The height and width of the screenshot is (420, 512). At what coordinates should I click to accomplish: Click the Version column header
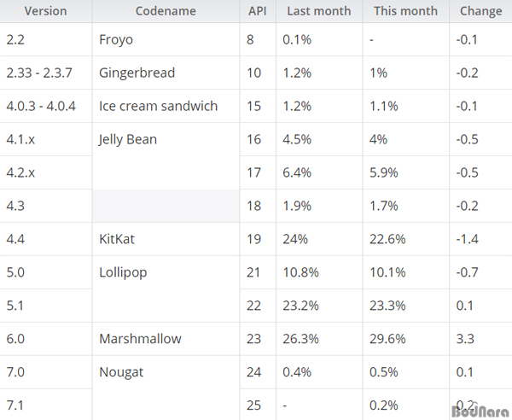click(x=46, y=11)
